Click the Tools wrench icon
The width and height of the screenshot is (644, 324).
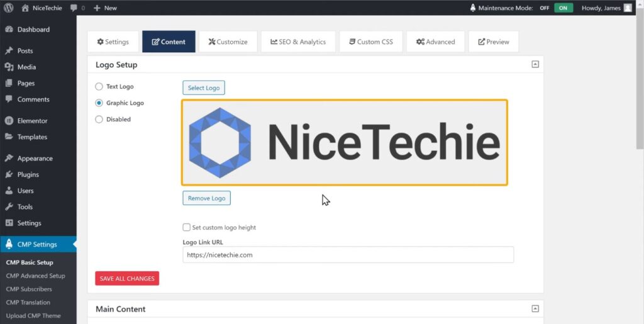[x=9, y=207]
